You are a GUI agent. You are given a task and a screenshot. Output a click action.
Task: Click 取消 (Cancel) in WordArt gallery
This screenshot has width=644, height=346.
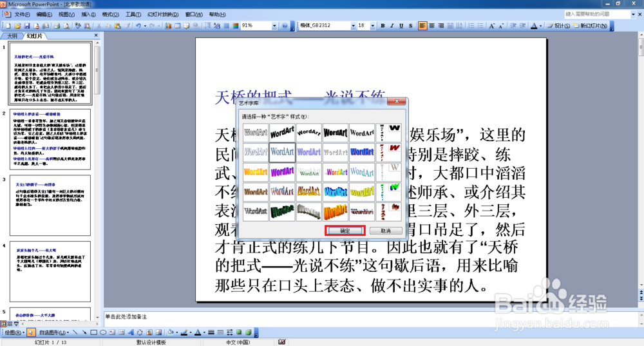click(x=386, y=231)
